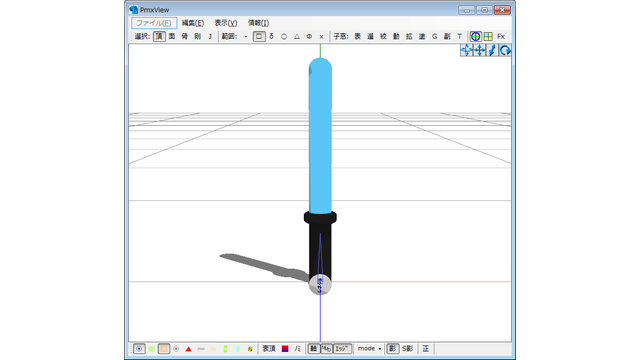Open the T sub-window button
The width and height of the screenshot is (640, 360).
coord(460,36)
